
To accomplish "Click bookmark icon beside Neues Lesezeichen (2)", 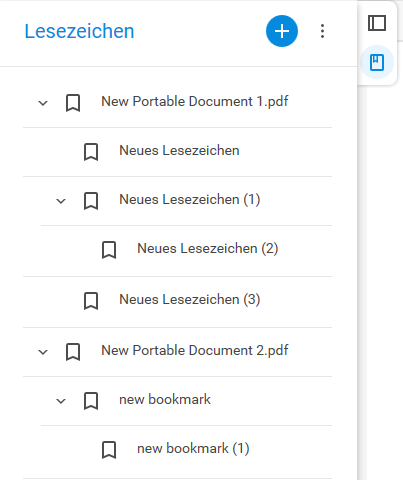I will coord(109,250).
